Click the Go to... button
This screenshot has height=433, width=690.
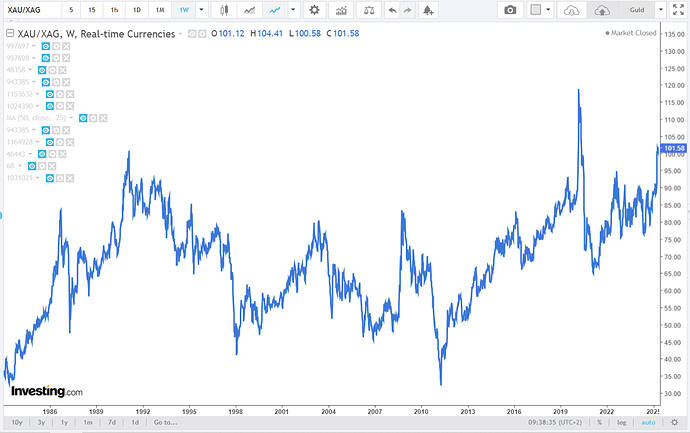165,422
